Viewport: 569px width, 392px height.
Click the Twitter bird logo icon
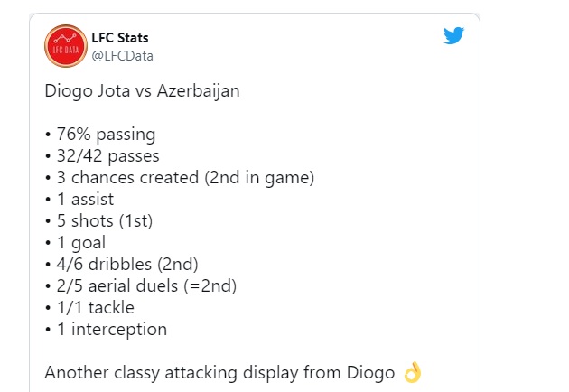click(x=453, y=36)
